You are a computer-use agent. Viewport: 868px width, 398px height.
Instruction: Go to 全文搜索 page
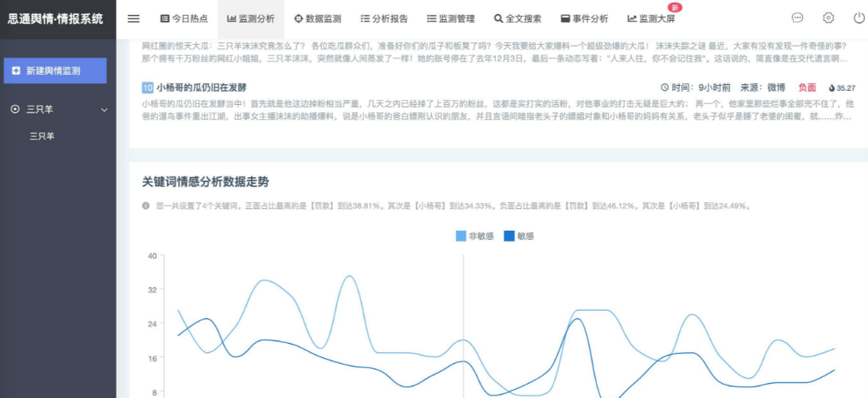pos(517,18)
